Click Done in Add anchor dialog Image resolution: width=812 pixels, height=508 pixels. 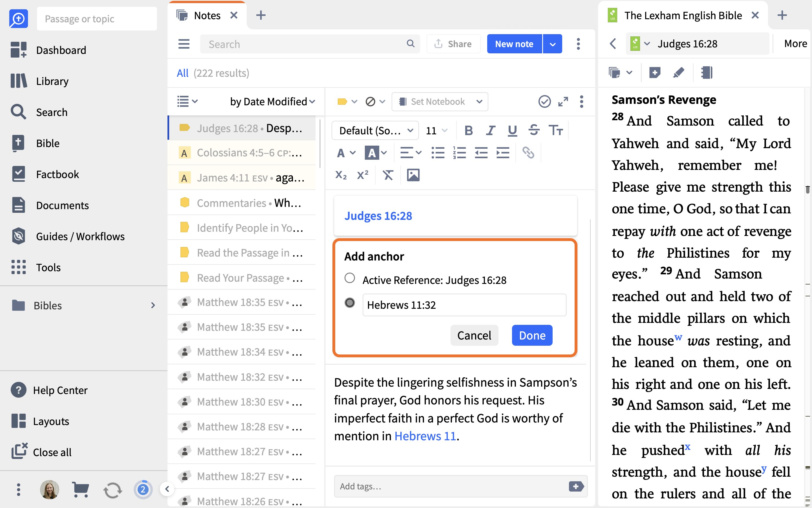coord(532,335)
